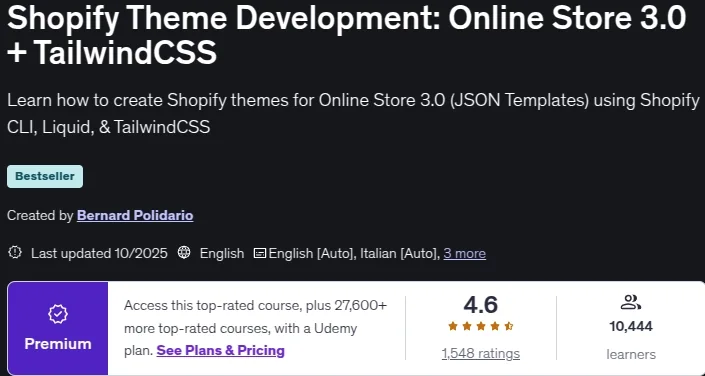Click the first rating star
This screenshot has height=376, width=705.
[453, 327]
